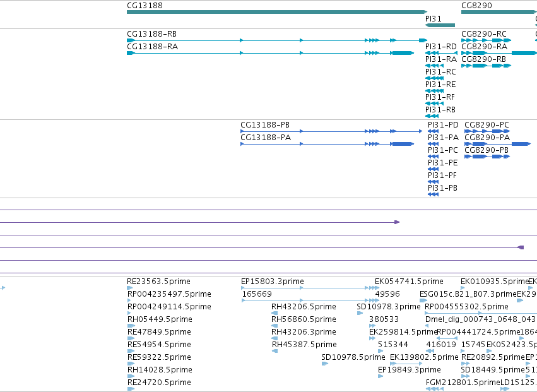The image size is (537, 392).
Task: Open the CG8290 gene label
Action: 476,6
